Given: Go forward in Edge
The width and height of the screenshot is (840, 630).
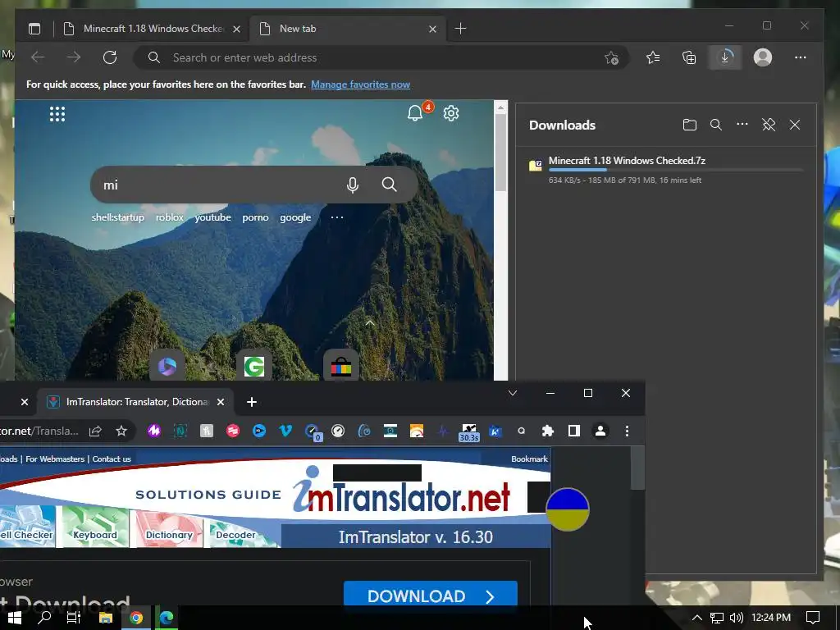Looking at the screenshot, I should (73, 57).
